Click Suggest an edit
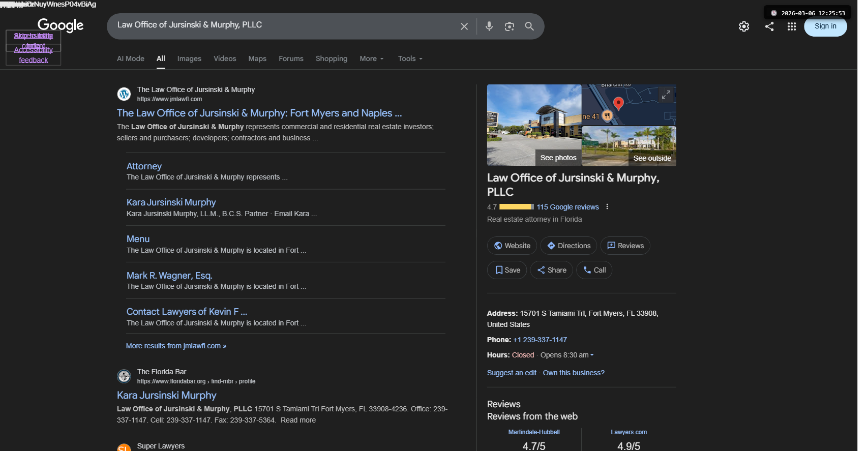The image size is (868, 451). 512,373
